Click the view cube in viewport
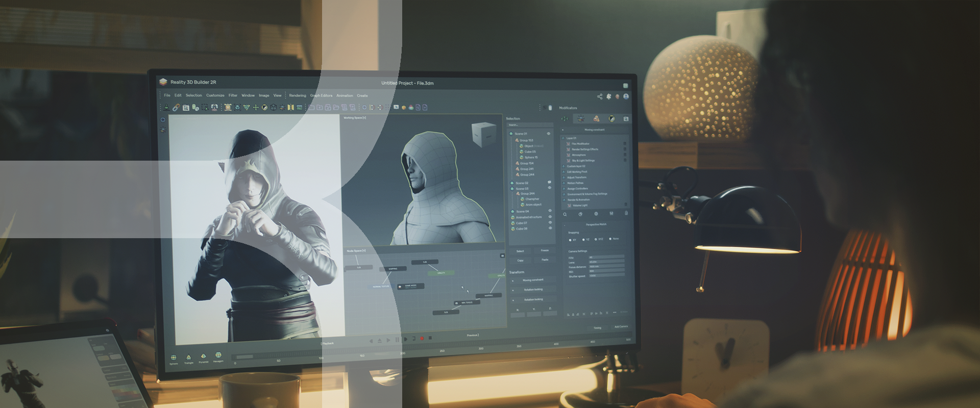Viewport: 980px width, 408px height. [483, 135]
